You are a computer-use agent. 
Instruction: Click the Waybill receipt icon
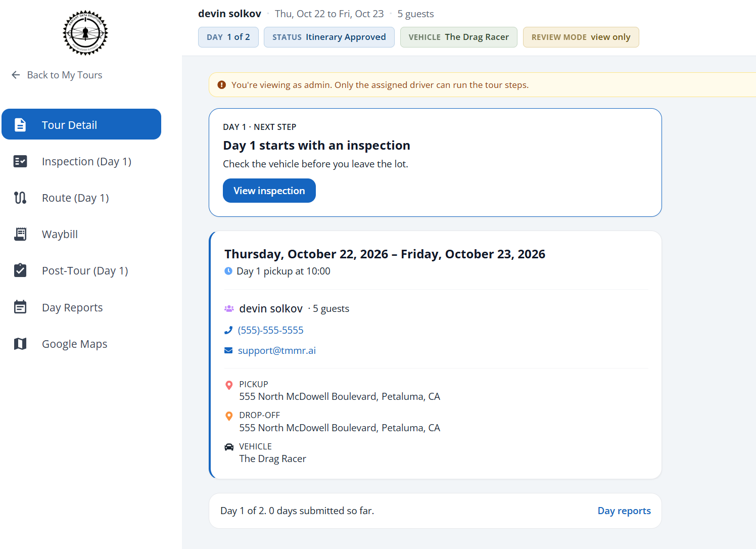coord(20,234)
